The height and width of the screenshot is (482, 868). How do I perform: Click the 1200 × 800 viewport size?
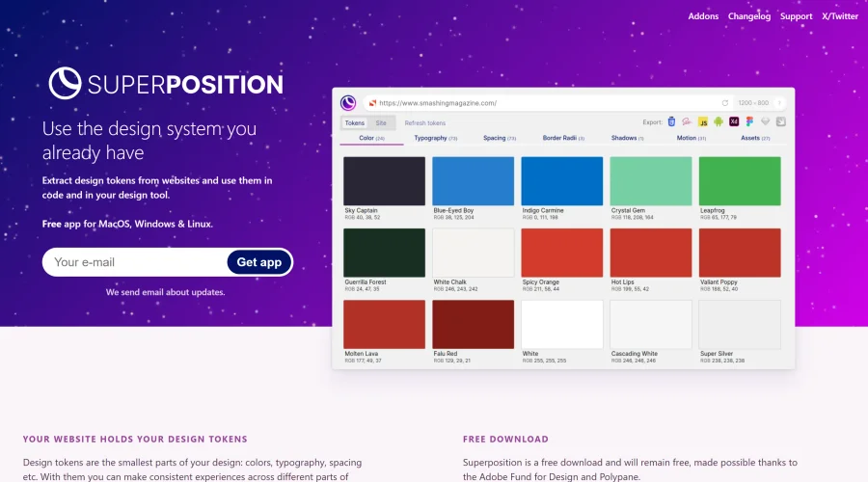tap(753, 103)
